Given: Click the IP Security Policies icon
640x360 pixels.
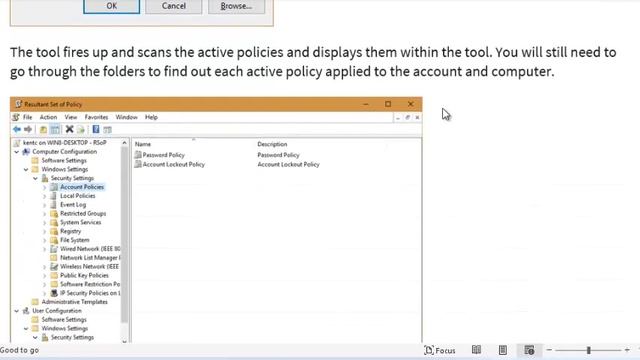Looking at the screenshot, I should point(54,293).
